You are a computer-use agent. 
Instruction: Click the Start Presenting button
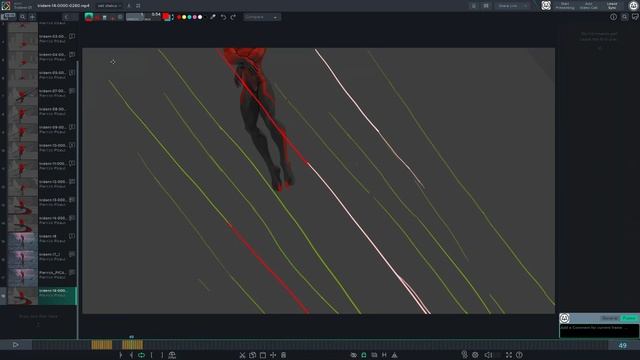564,6
